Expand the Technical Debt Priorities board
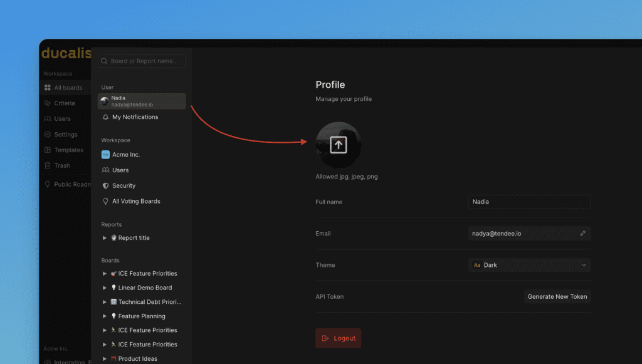642x364 pixels. (x=105, y=302)
